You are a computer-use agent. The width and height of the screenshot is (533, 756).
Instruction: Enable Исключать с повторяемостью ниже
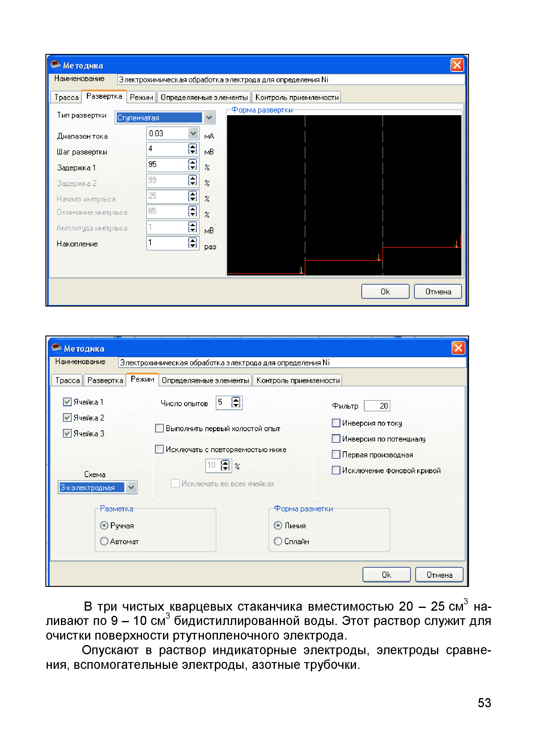pyautogui.click(x=159, y=449)
